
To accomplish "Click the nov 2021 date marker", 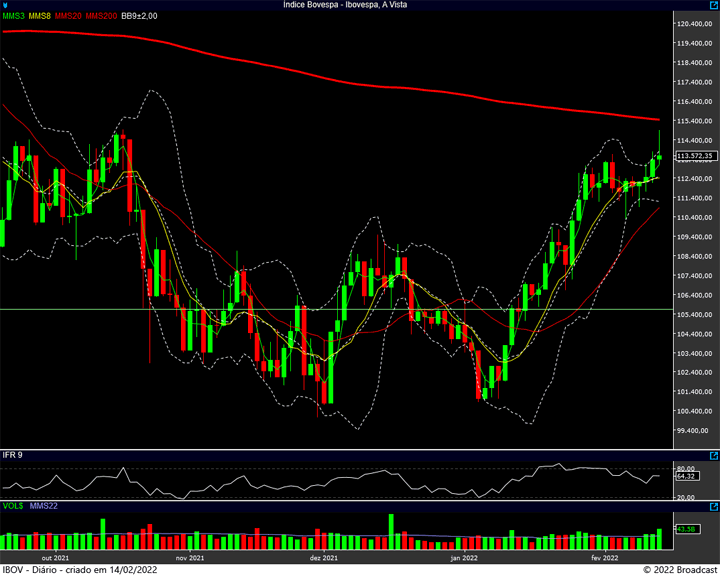I will pyautogui.click(x=190, y=558).
